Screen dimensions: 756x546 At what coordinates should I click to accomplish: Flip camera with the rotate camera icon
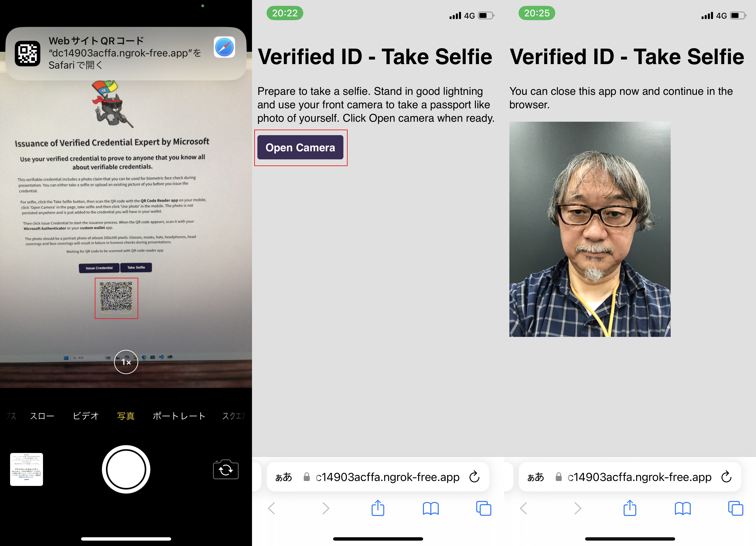(226, 470)
